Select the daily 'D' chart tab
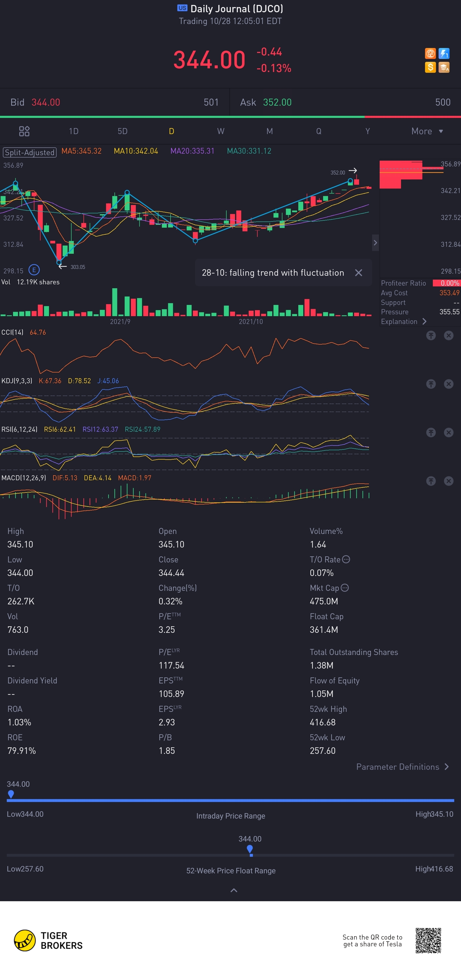This screenshot has width=461, height=980. (172, 131)
